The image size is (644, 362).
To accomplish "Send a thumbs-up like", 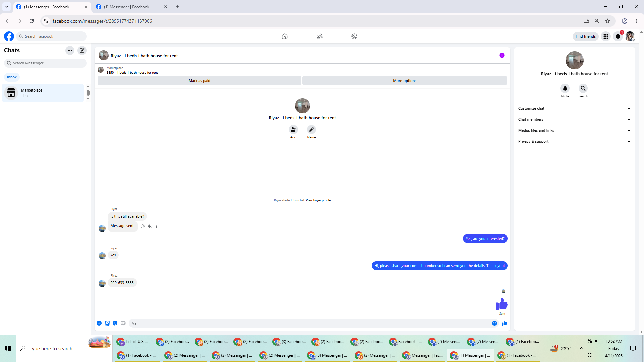I will tap(504, 323).
